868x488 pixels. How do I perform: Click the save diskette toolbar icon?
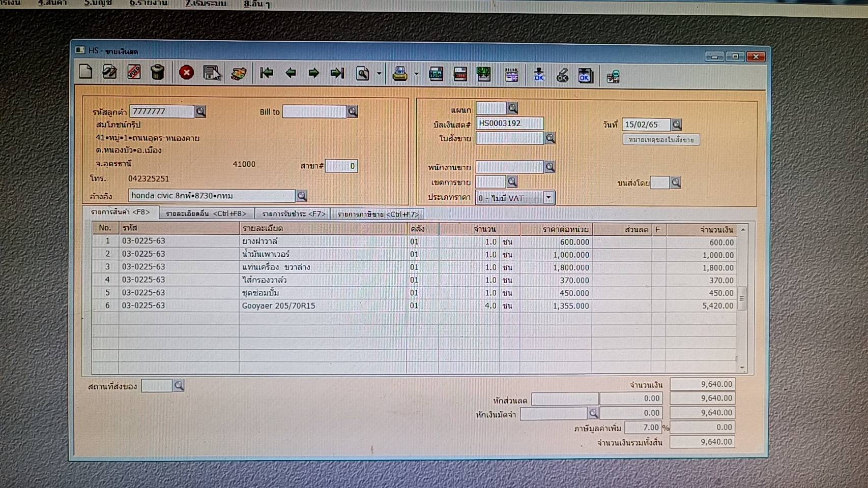pyautogui.click(x=212, y=73)
